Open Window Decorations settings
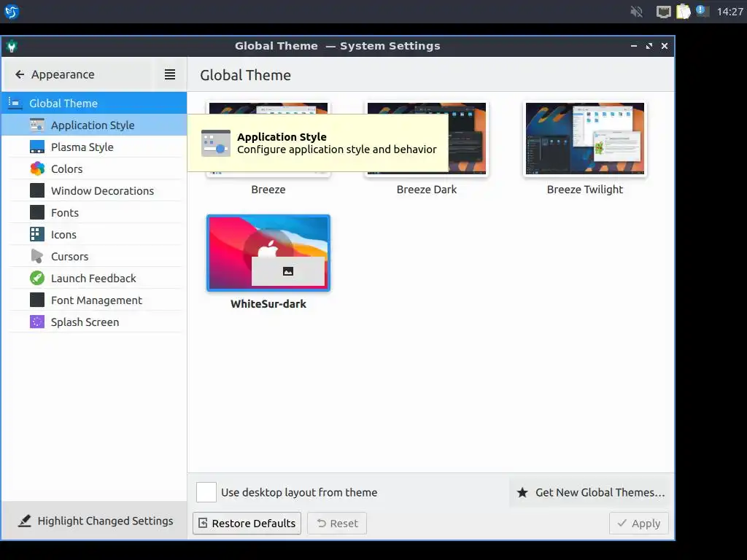The width and height of the screenshot is (747, 560). (x=94, y=190)
